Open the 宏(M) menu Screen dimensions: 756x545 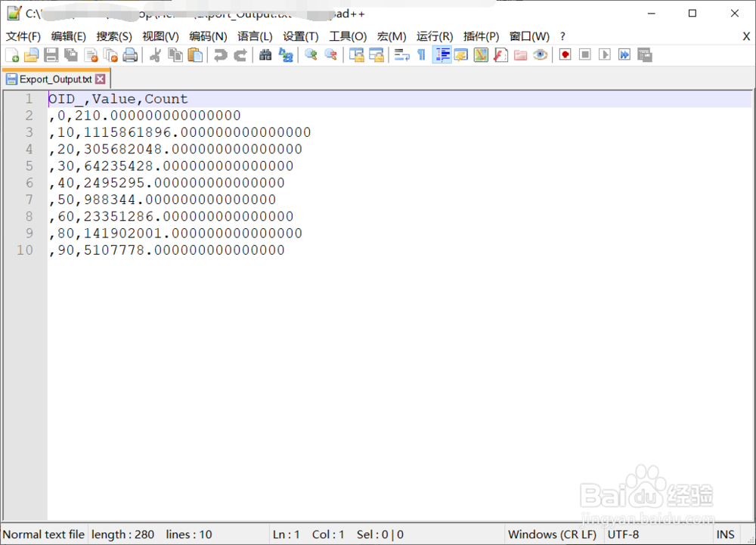[x=392, y=36]
